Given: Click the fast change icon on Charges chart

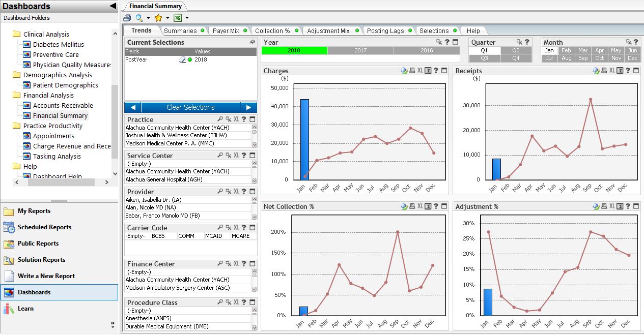Looking at the screenshot, I should pos(404,71).
